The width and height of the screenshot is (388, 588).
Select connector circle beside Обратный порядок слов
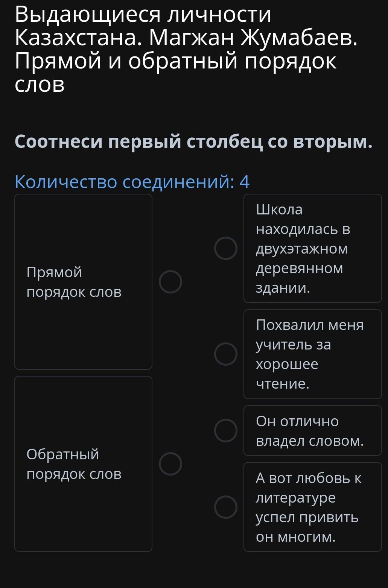(x=170, y=464)
